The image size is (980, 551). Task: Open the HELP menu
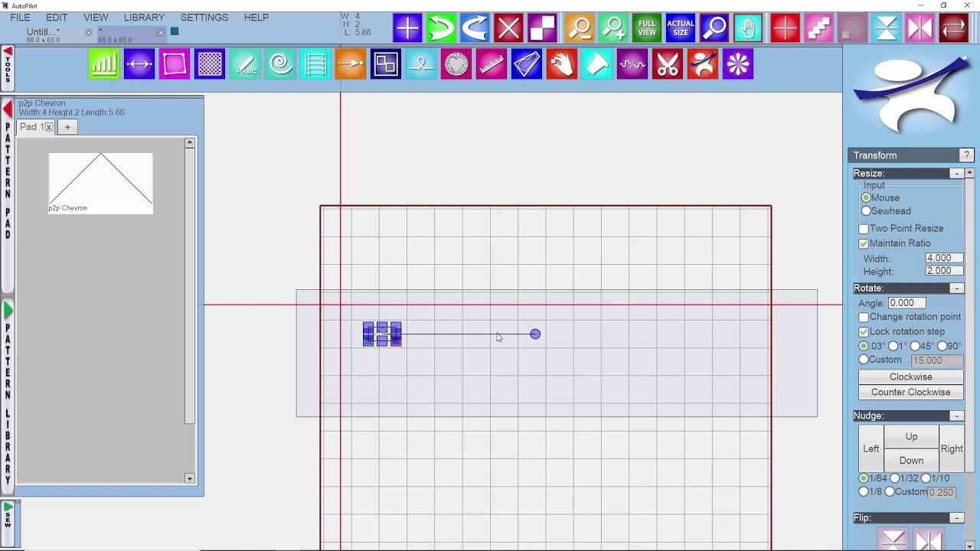(256, 17)
